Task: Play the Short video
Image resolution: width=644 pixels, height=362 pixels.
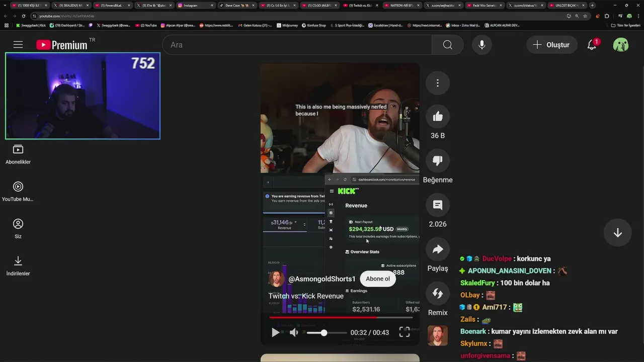Action: point(275,332)
